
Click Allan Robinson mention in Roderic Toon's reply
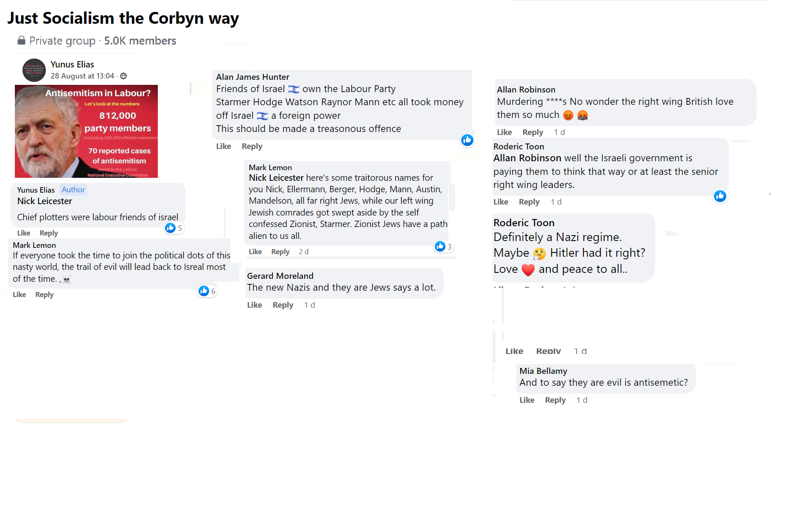pos(527,158)
